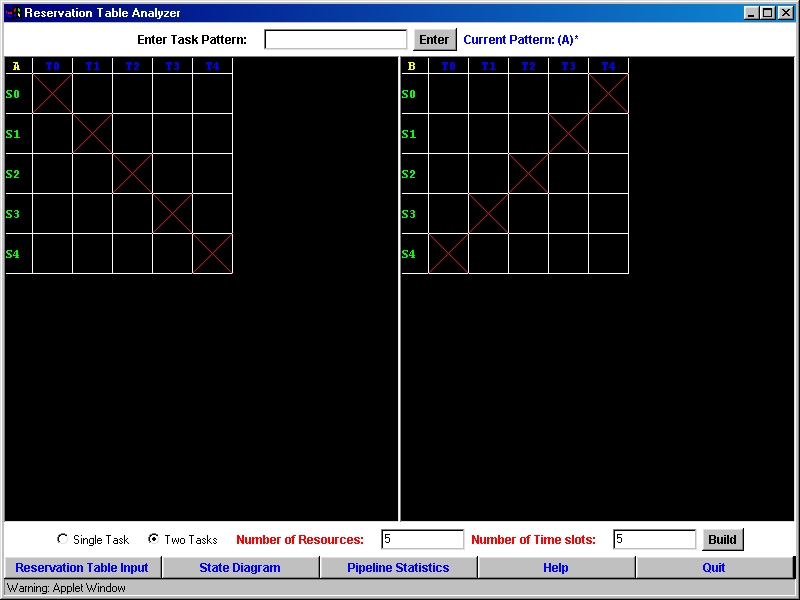Click the Number of Time slots field

[655, 540]
